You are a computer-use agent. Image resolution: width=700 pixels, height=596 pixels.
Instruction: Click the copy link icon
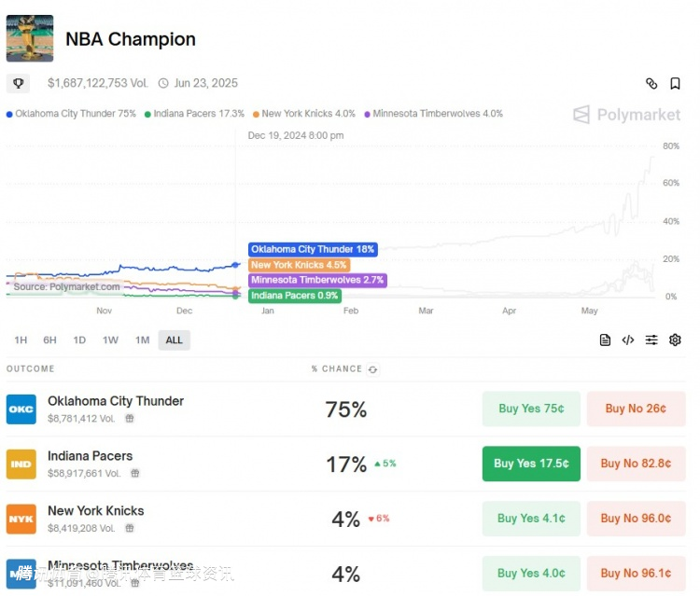tap(651, 84)
